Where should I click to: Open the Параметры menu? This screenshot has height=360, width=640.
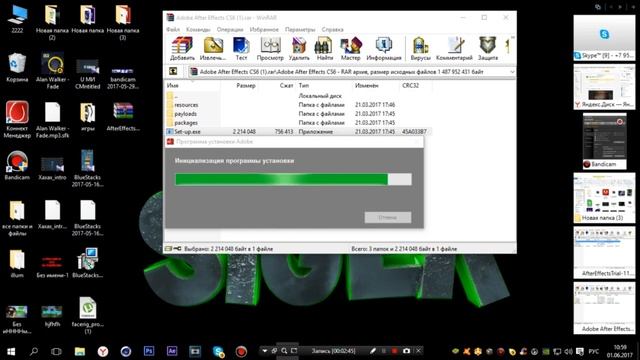300,29
